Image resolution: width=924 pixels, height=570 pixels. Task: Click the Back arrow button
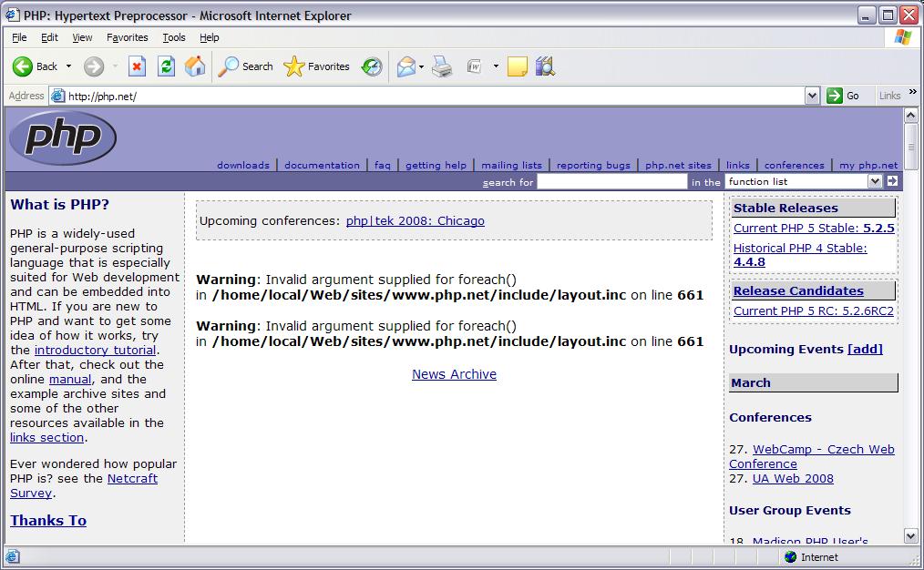[x=35, y=66]
